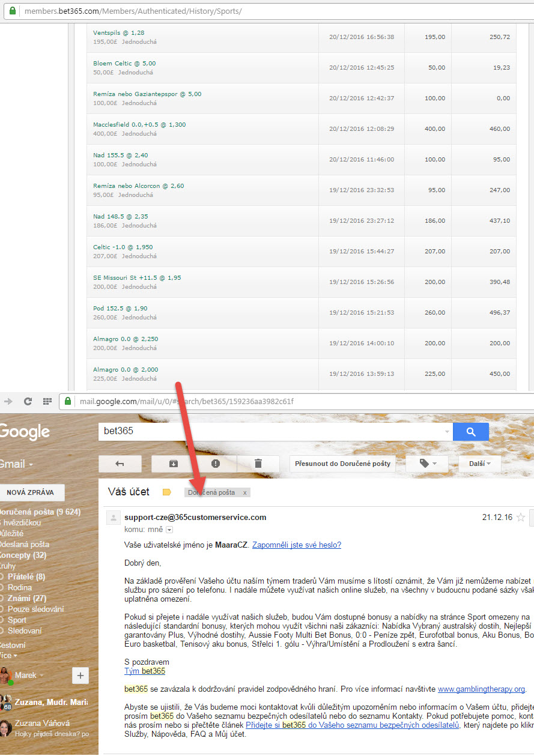Open search options arrow in Gmail search box
Image resolution: width=534 pixels, height=756 pixels.
tap(446, 432)
